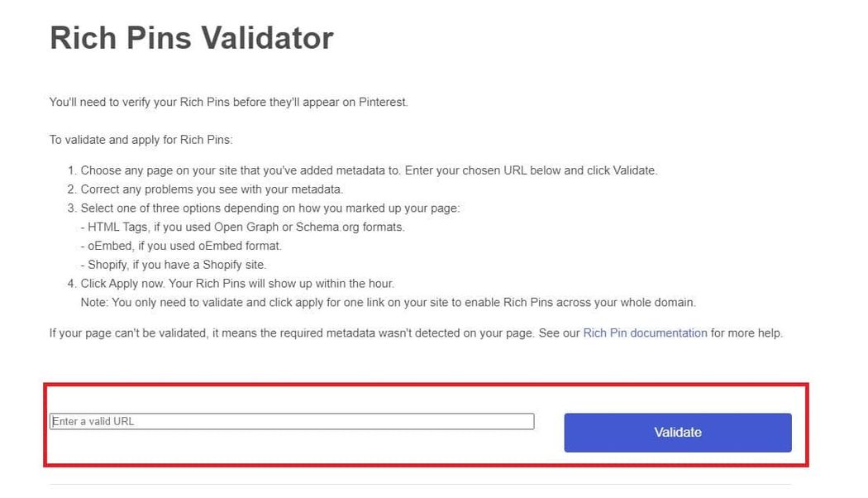This screenshot has height=498, width=868.
Task: Click step 4 'Click Apply now' instruction
Action: point(231,284)
